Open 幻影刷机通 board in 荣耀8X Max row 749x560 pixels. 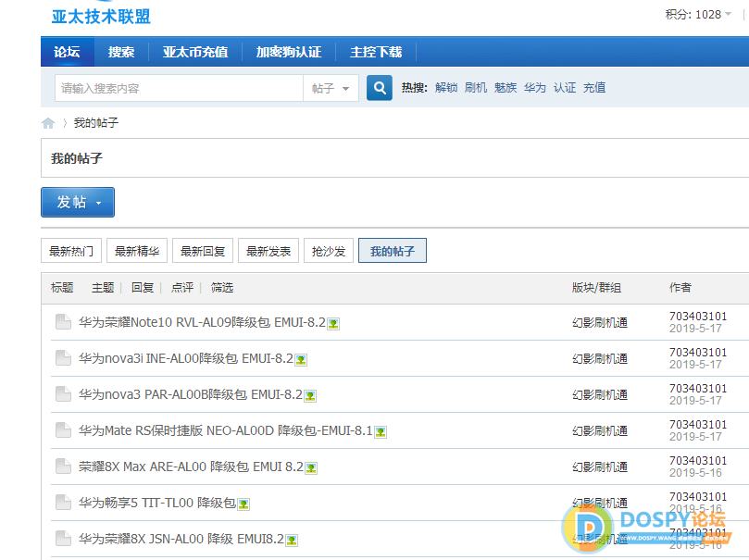click(600, 467)
